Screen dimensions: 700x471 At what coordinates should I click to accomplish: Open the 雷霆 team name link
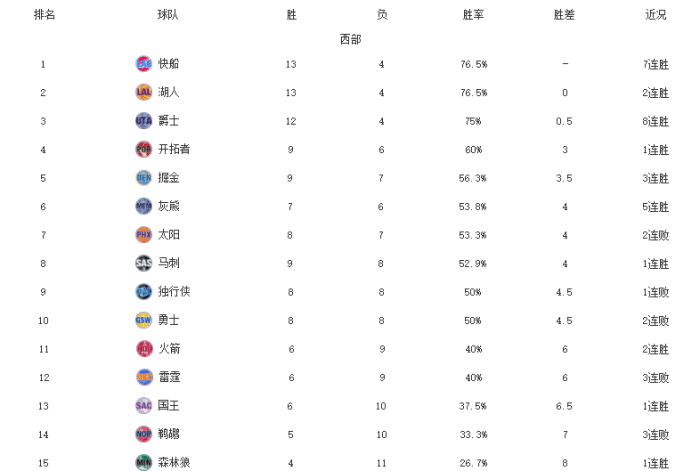coord(169,377)
